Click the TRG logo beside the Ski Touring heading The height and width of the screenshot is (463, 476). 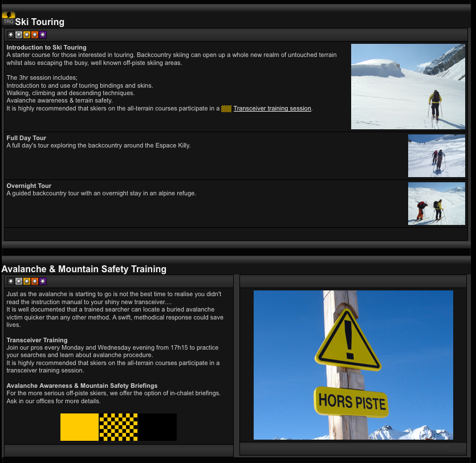[x=9, y=18]
